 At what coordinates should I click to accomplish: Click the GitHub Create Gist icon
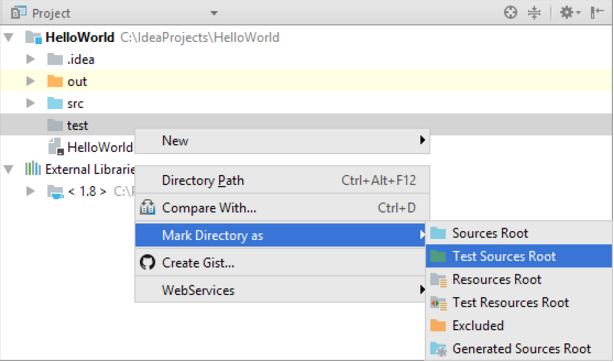147,262
